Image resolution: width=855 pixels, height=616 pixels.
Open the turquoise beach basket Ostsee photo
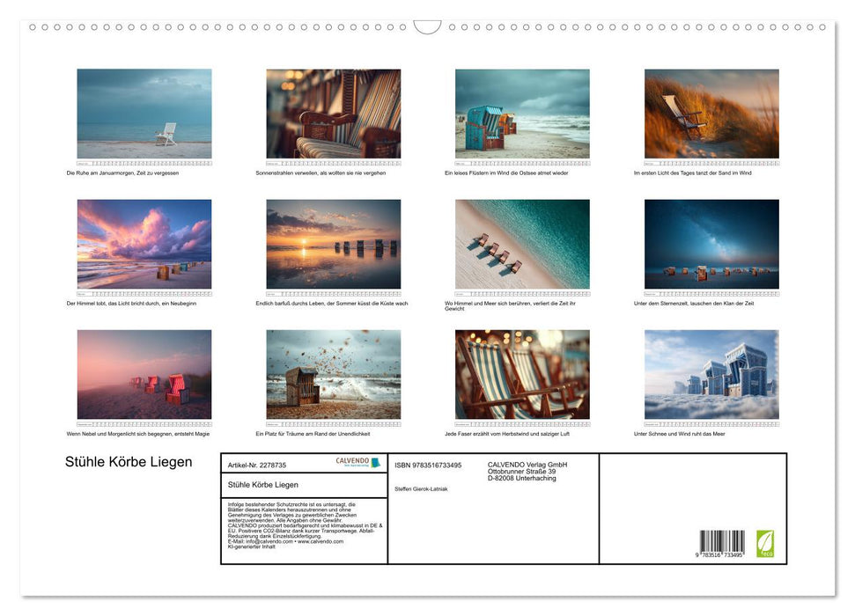[522, 114]
